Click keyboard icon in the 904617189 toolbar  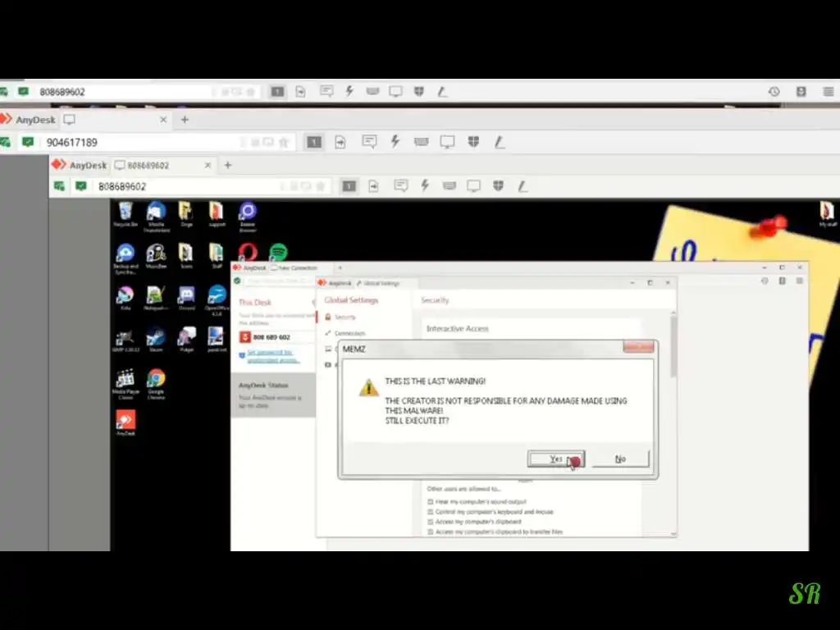pyautogui.click(x=421, y=142)
